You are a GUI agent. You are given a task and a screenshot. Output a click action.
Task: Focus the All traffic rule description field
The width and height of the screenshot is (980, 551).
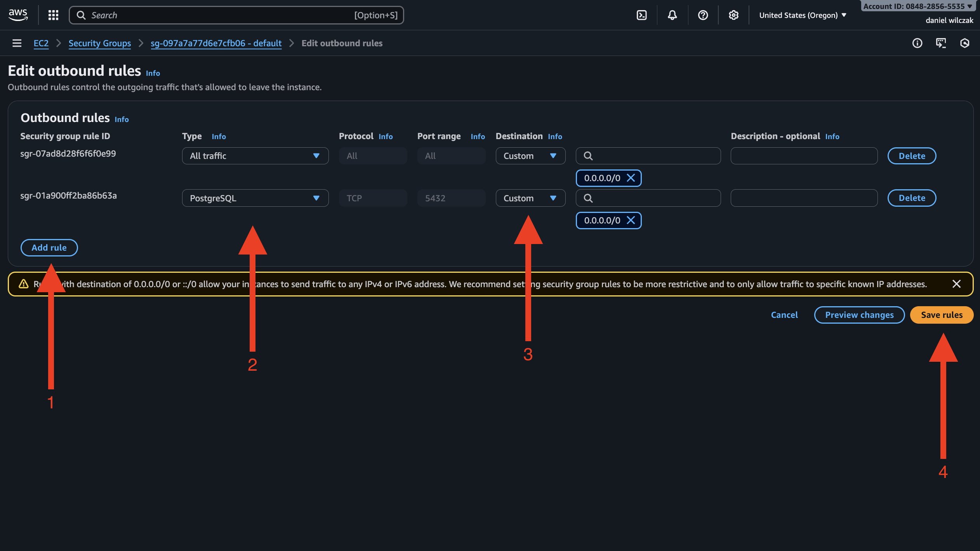point(804,156)
